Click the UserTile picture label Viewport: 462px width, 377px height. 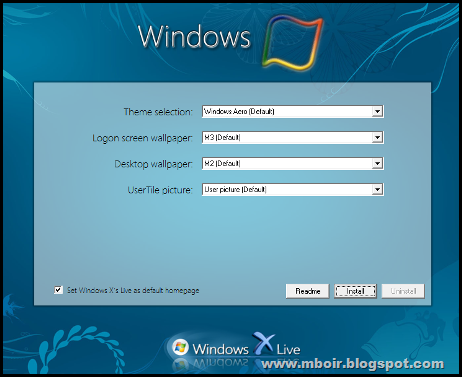pos(160,190)
